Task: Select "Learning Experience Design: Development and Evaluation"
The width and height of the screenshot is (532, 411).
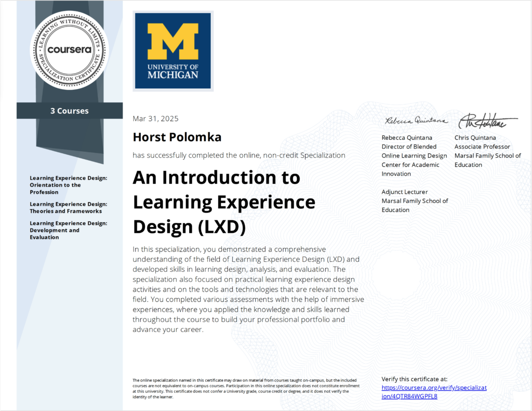Action: [69, 230]
